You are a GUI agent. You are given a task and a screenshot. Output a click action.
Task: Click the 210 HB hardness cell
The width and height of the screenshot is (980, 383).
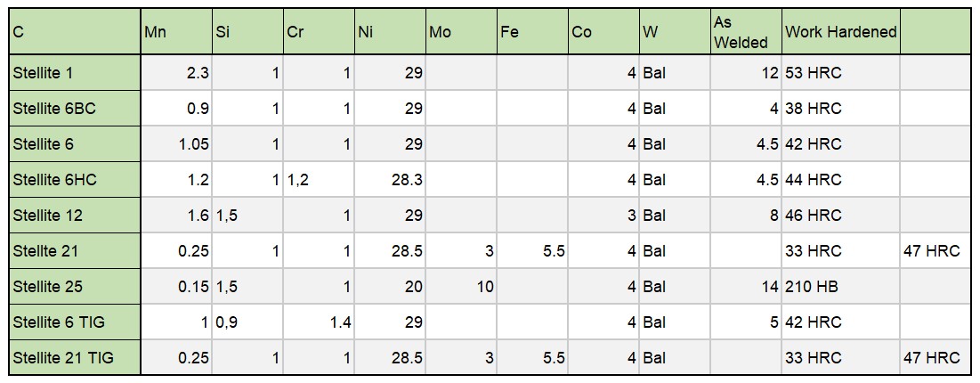(840, 287)
